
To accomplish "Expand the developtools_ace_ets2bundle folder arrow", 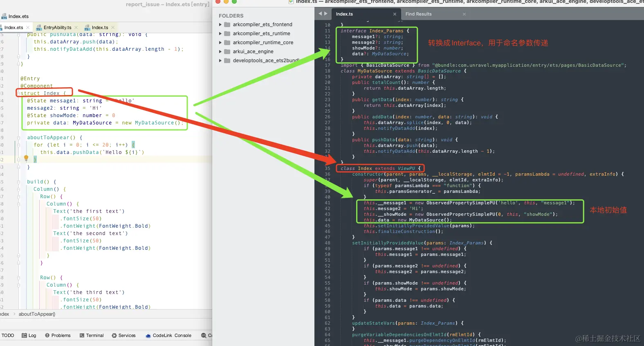I will [220, 61].
